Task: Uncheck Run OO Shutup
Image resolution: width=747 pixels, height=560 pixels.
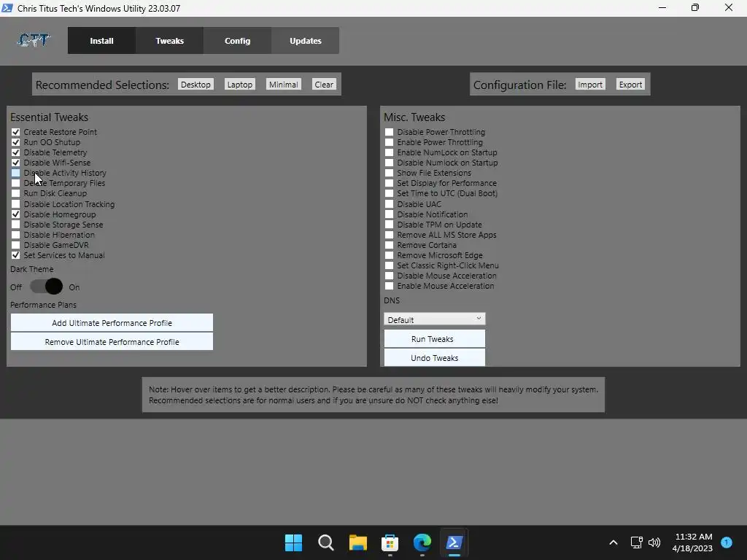Action: [x=16, y=142]
